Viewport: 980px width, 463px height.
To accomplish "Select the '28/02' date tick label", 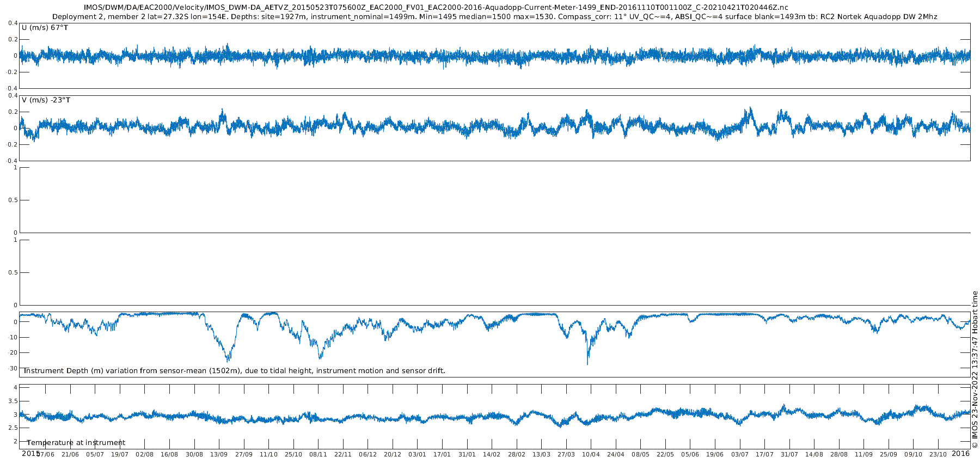I will (x=517, y=454).
